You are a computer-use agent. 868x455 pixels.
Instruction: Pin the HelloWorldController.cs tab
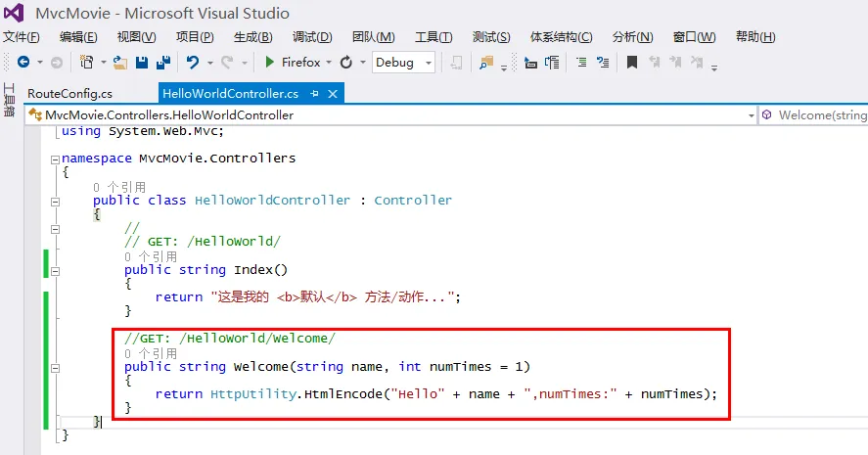click(314, 94)
